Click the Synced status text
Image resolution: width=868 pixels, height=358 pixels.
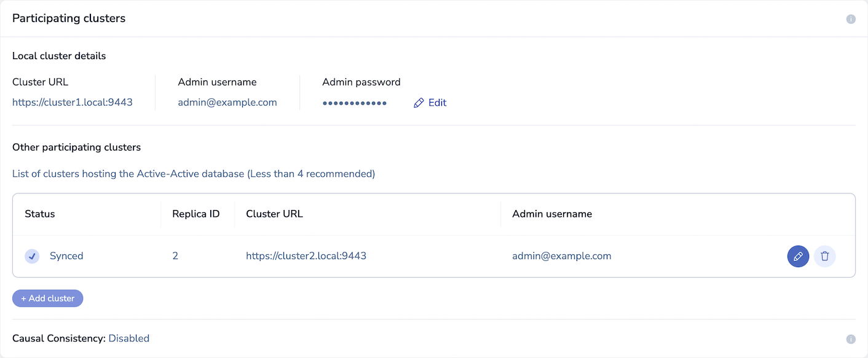(x=66, y=256)
